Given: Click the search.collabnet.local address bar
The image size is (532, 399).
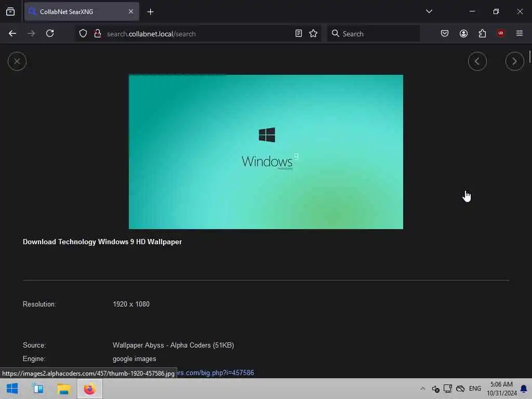Looking at the screenshot, I should 198,34.
